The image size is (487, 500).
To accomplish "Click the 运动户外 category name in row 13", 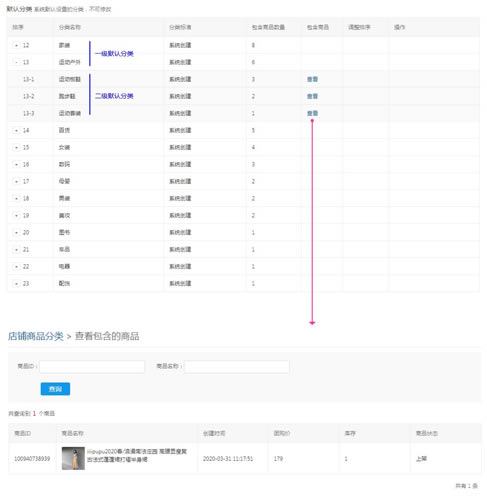I will (x=70, y=62).
